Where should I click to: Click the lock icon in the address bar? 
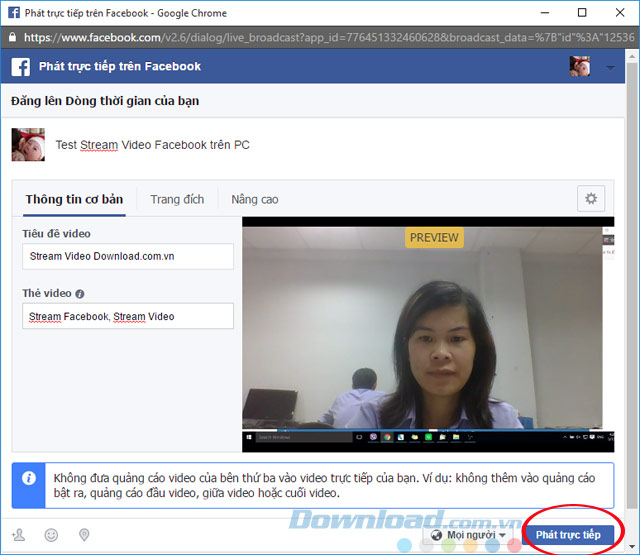pyautogui.click(x=11, y=37)
